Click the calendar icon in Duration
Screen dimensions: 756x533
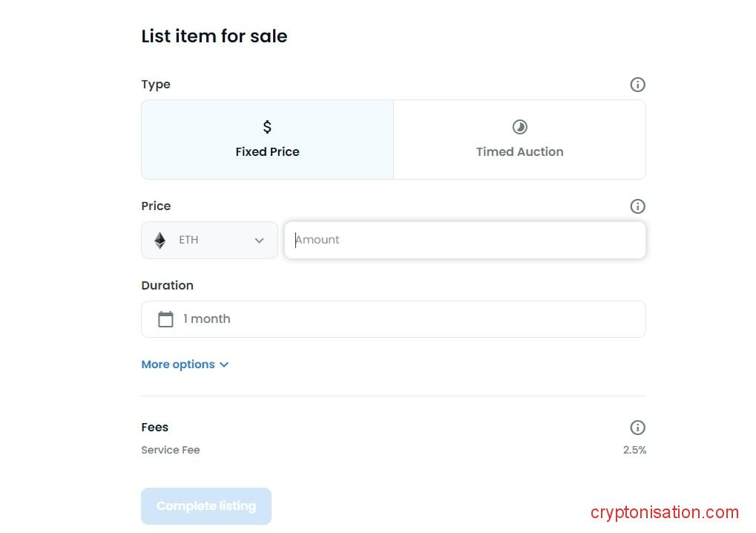165,319
